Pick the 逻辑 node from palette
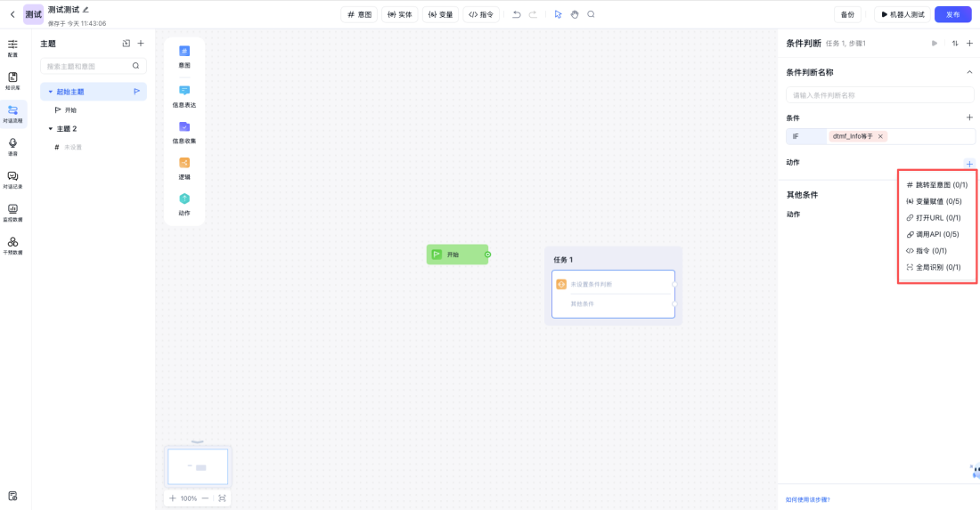The image size is (980, 510). (x=184, y=168)
